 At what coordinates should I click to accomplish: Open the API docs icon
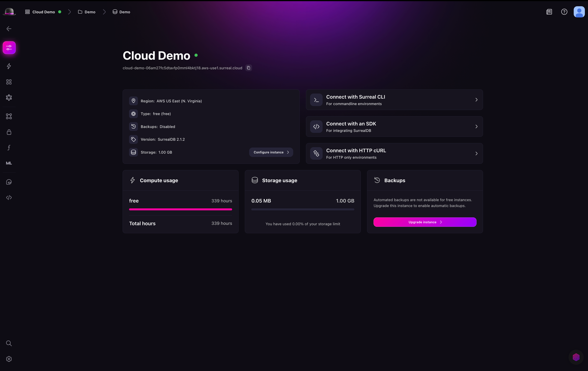click(x=9, y=198)
